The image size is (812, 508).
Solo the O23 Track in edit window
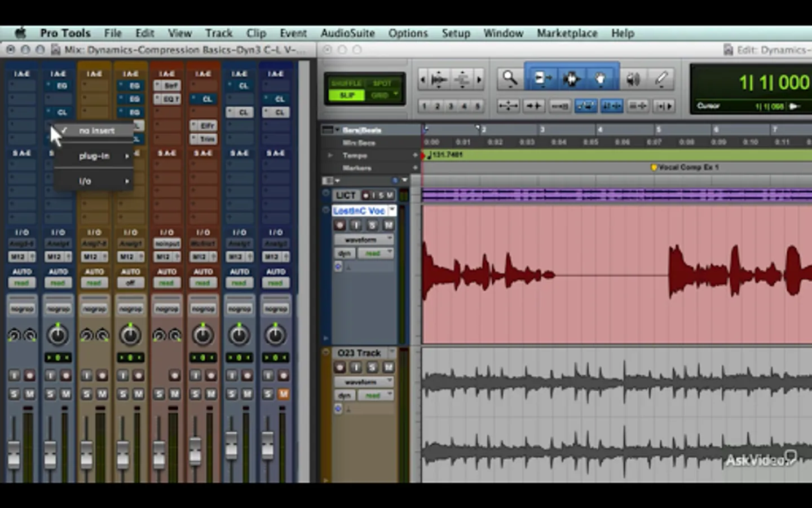coord(372,367)
